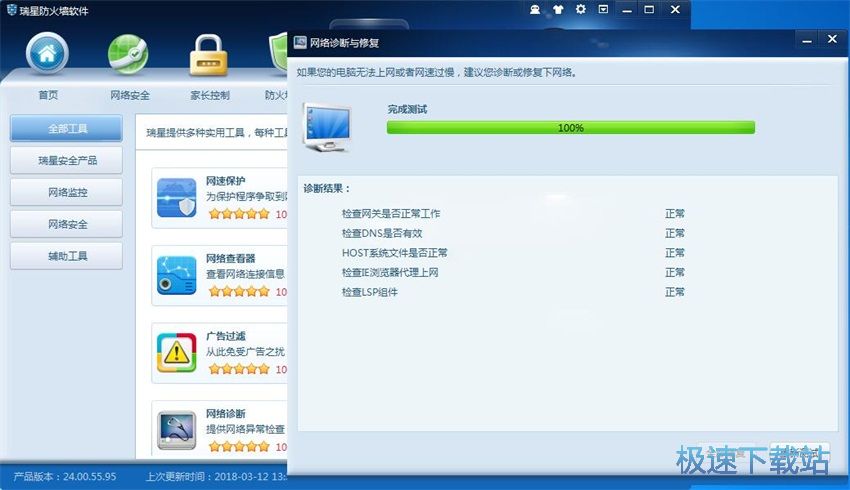Image resolution: width=850 pixels, height=490 pixels.
Task: Click the 网络查看器 title text
Action: pos(230,258)
